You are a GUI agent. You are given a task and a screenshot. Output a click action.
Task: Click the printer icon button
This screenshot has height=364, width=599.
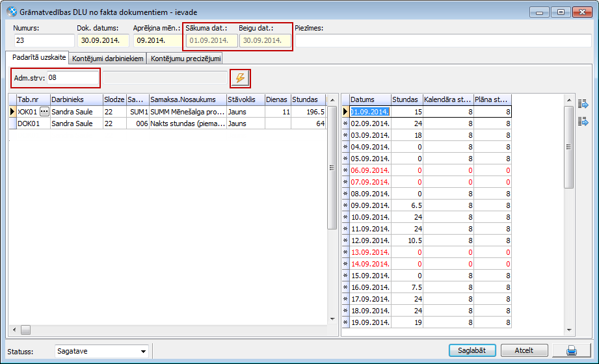[x=572, y=351]
